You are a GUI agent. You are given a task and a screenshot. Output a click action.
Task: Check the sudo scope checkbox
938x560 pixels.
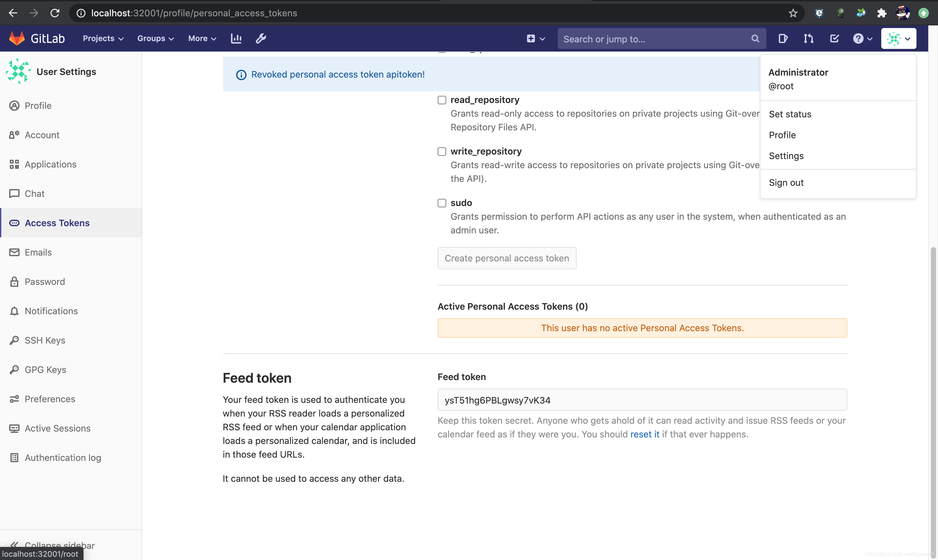(x=442, y=203)
